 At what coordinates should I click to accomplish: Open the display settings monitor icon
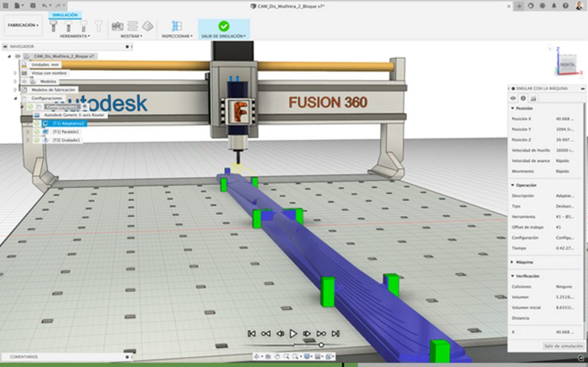[307, 356]
